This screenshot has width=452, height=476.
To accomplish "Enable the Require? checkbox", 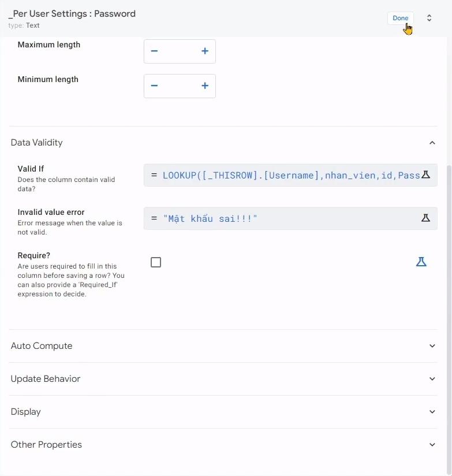I will (x=156, y=262).
